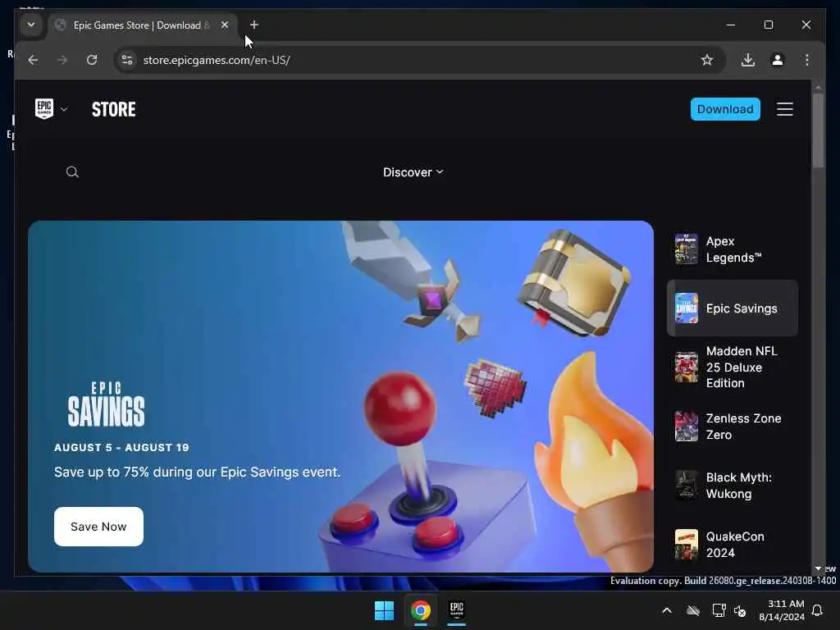Open the Chrome downloads icon
Image resolution: width=840 pixels, height=630 pixels.
pyautogui.click(x=748, y=60)
